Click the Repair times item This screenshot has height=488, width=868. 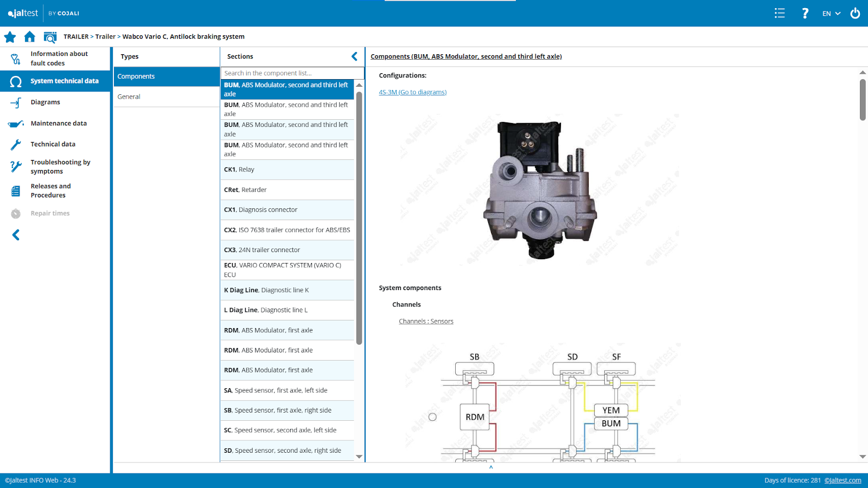tap(55, 213)
